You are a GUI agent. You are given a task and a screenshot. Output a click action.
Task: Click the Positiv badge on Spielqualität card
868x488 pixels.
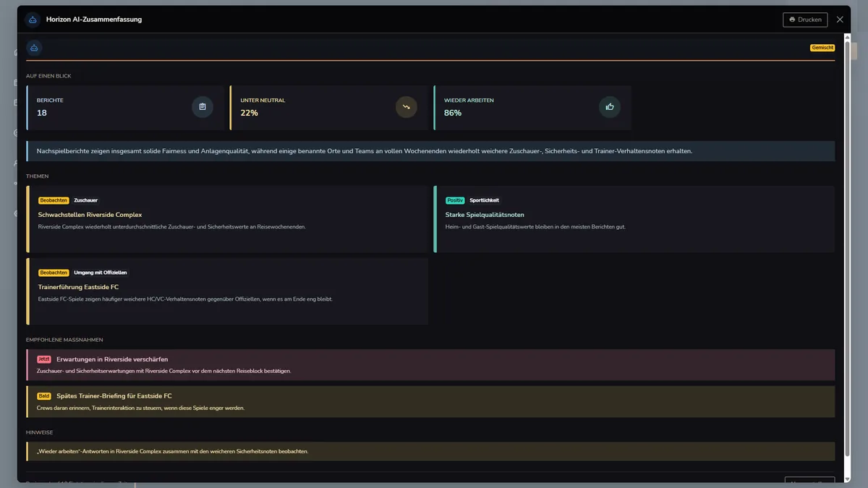(x=455, y=200)
